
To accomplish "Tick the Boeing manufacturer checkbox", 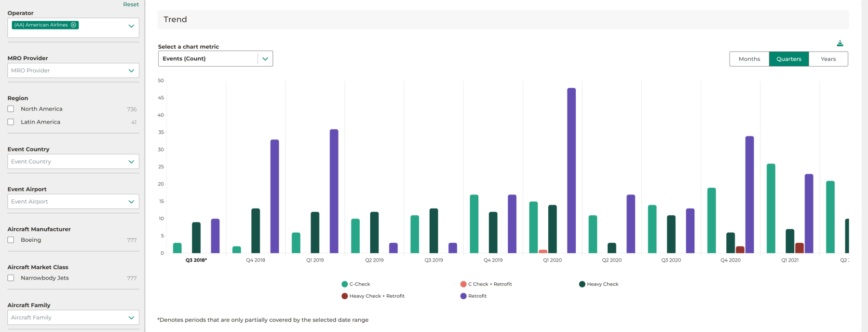I will coord(11,240).
